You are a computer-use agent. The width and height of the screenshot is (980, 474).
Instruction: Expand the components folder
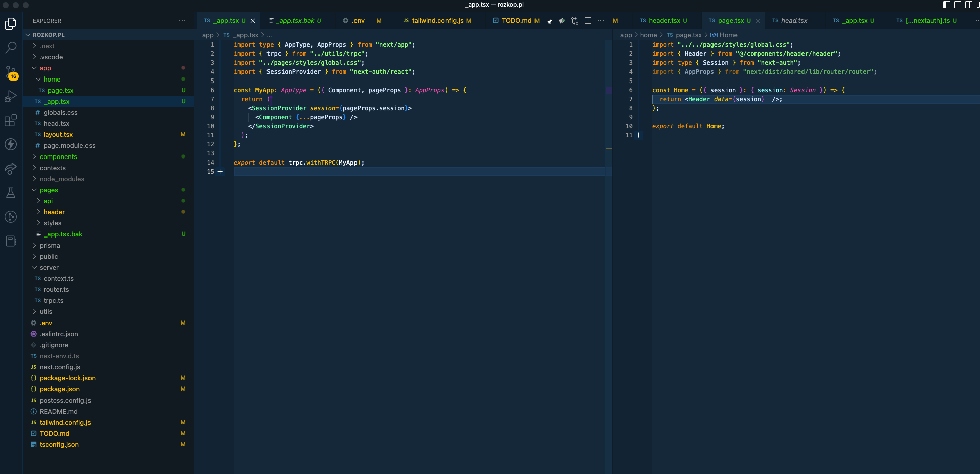point(58,157)
